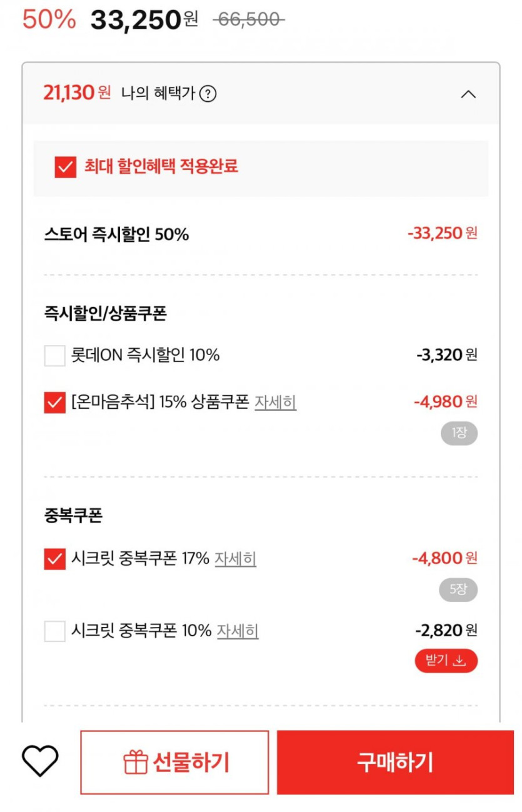Open 자세히 link for 15% 상품쿠폰
Image resolution: width=522 pixels, height=812 pixels.
pyautogui.click(x=275, y=402)
